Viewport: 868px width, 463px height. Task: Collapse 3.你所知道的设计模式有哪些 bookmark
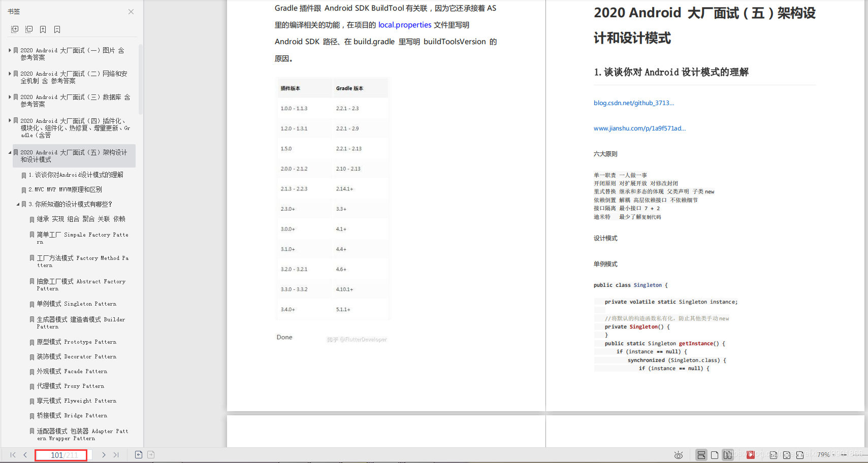point(18,204)
